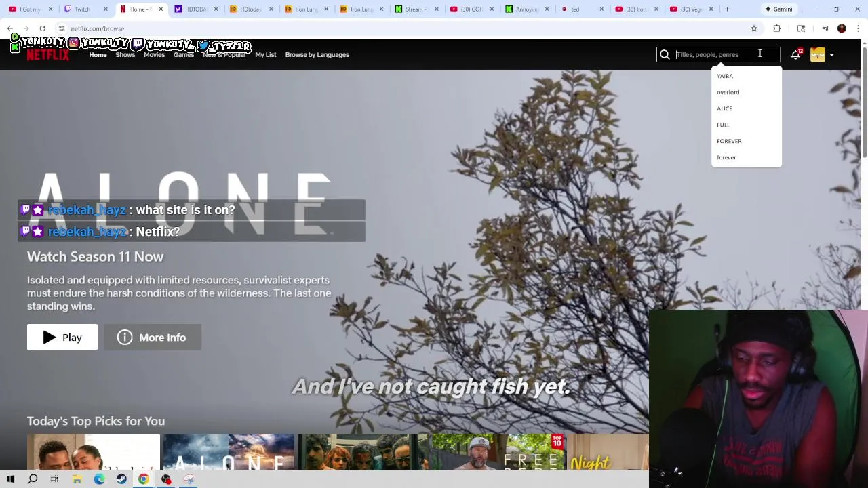Close the Home - Netflix tab
Screen dimensions: 868x488
(161, 9)
